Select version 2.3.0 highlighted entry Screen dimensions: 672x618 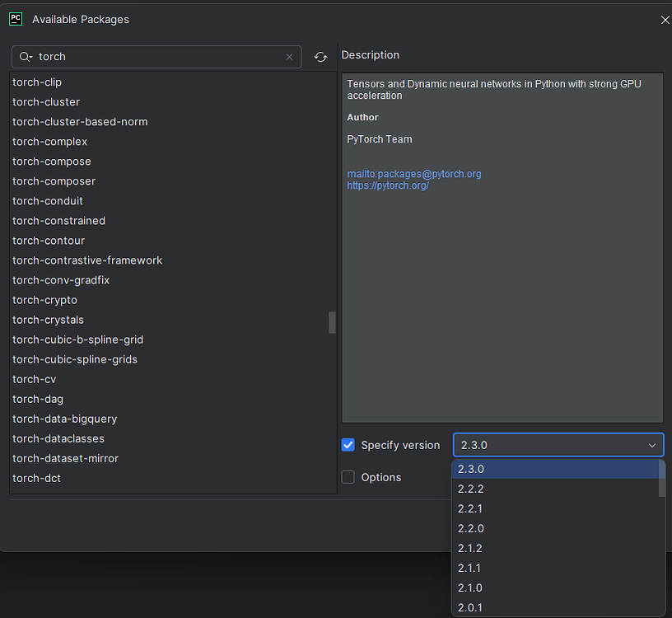(x=471, y=469)
